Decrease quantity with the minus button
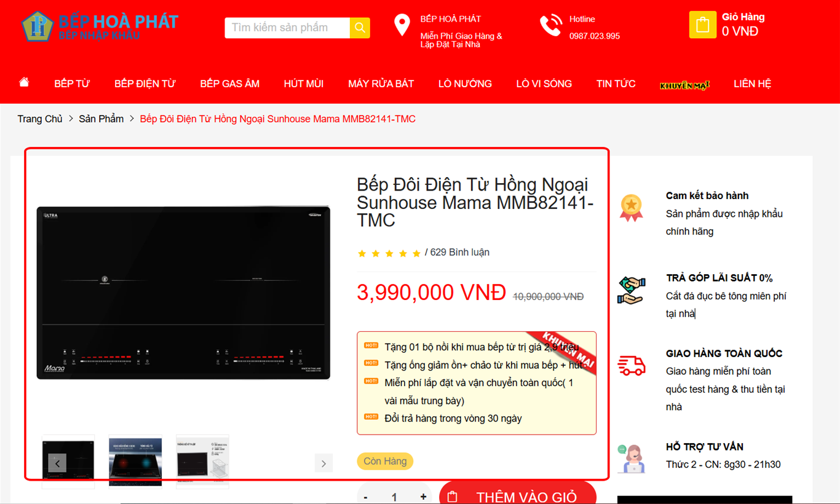This screenshot has width=840, height=504. click(366, 496)
